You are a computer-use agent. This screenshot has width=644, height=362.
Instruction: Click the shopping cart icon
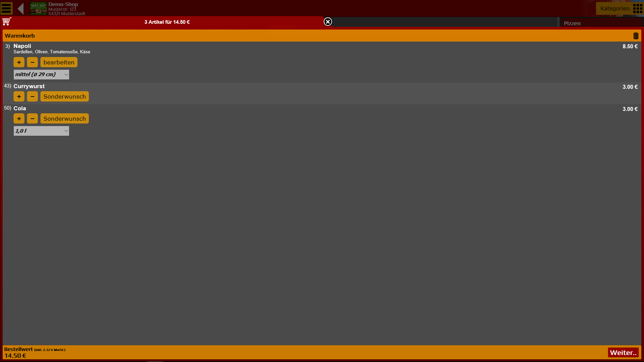pyautogui.click(x=7, y=22)
